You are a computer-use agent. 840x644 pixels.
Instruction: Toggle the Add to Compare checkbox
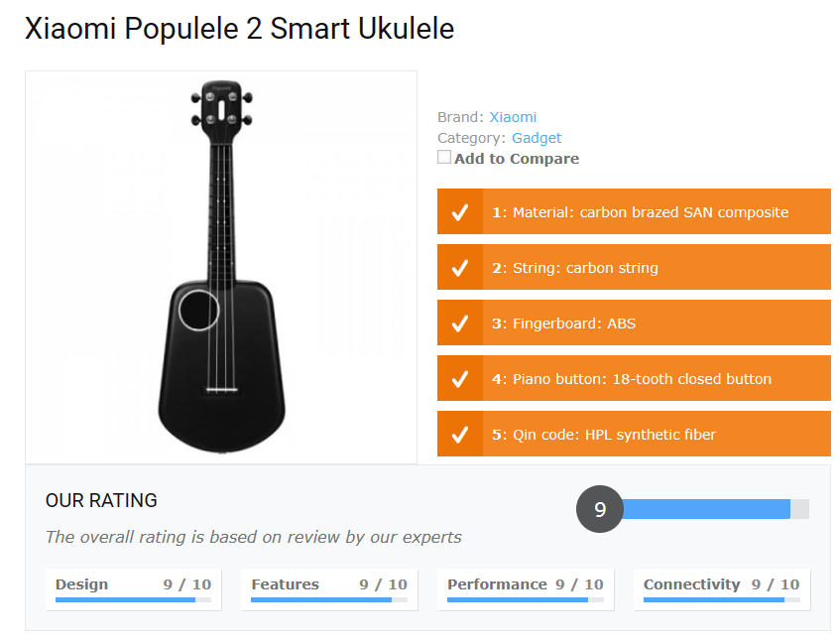tap(444, 156)
